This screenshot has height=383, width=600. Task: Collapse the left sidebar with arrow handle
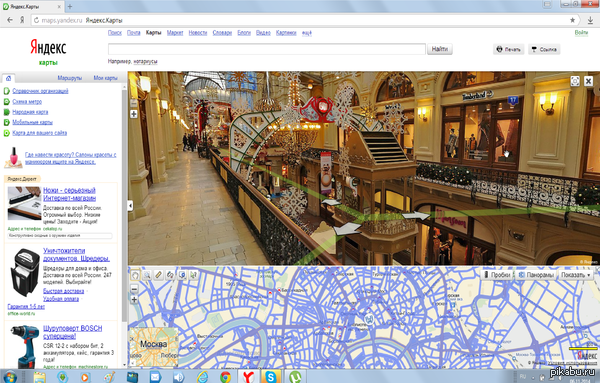[x=130, y=205]
